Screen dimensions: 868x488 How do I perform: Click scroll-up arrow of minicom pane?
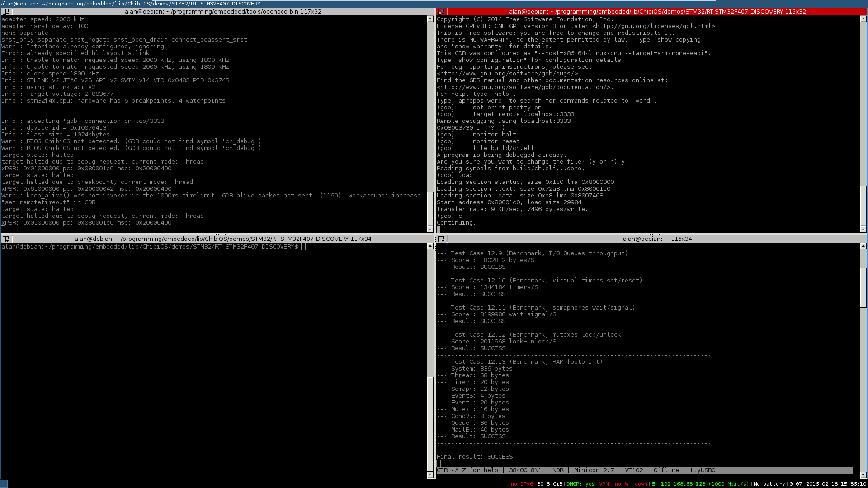[x=863, y=246]
